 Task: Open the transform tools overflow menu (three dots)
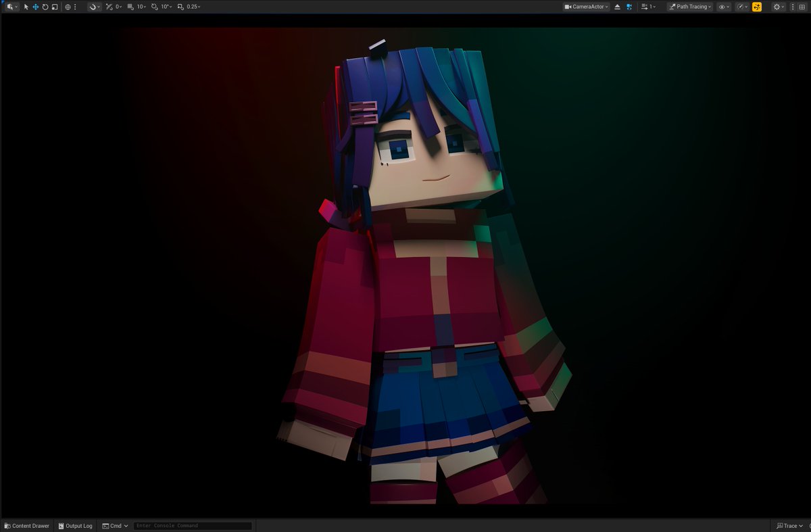click(75, 7)
